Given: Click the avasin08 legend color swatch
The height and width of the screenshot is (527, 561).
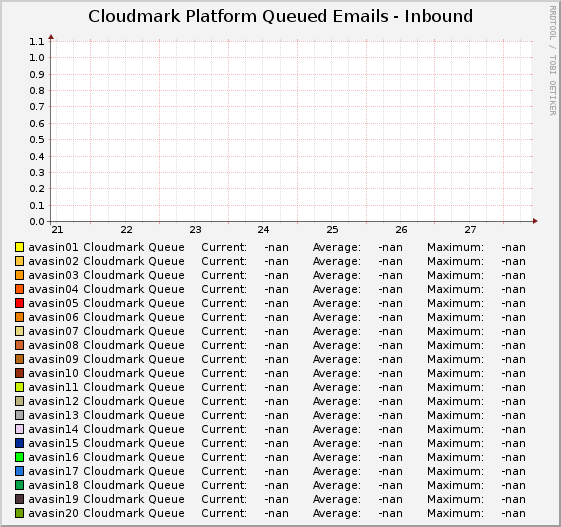Looking at the screenshot, I should tap(19, 345).
